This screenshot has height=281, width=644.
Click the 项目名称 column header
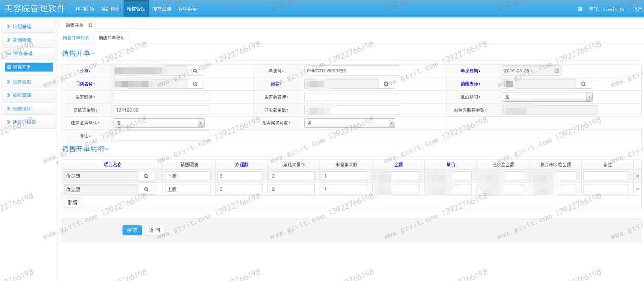(x=113, y=165)
